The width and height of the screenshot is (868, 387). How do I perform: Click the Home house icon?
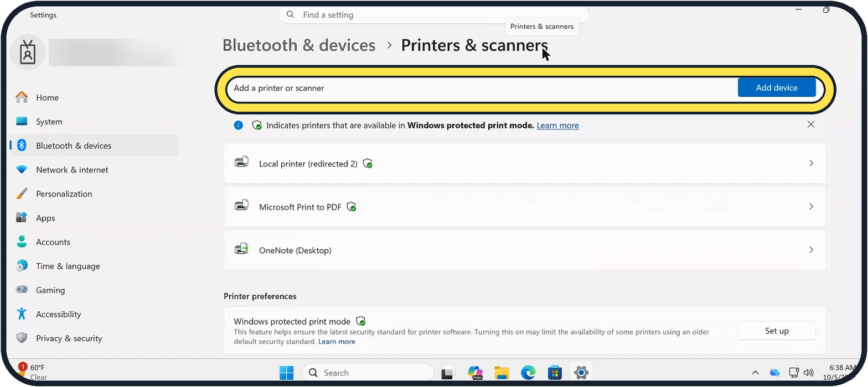coord(22,97)
